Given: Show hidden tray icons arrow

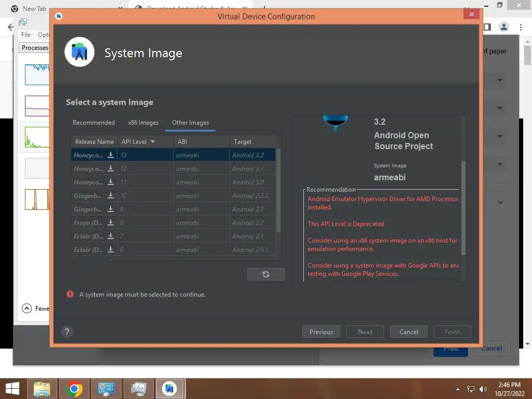Looking at the screenshot, I should click(x=458, y=389).
